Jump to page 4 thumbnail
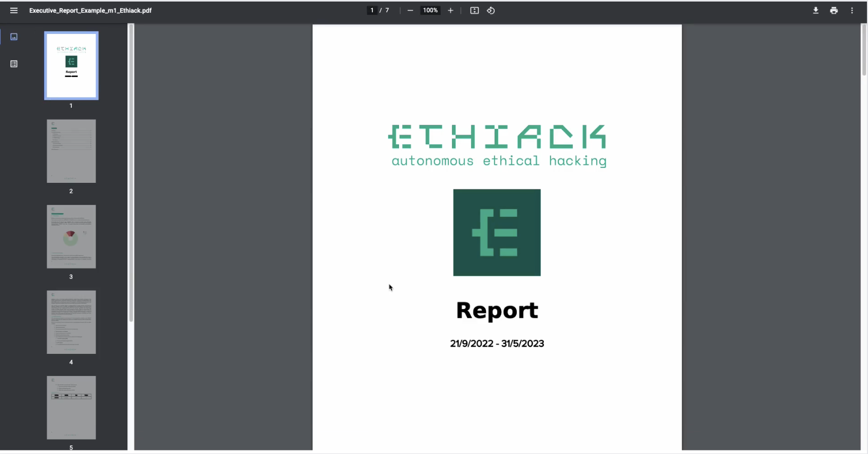 point(71,322)
